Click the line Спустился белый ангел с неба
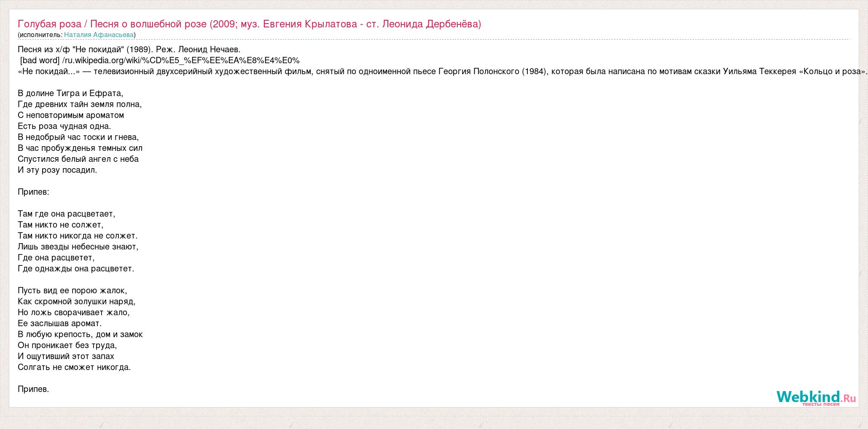 pyautogui.click(x=78, y=159)
